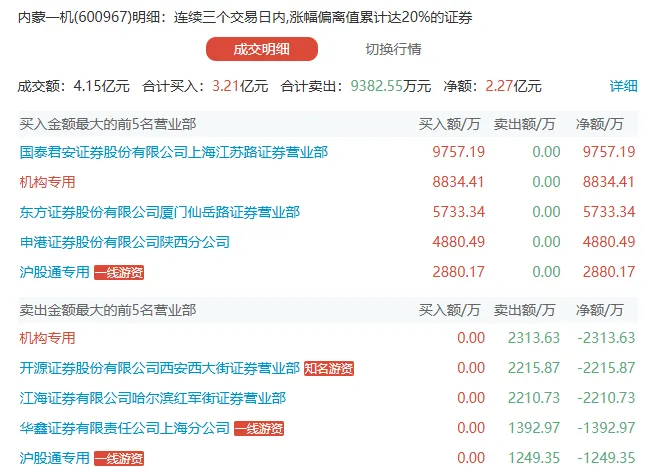Screen dimensions: 656x476
Task: Click 一线游资 tag in buy list
Action: click(119, 272)
